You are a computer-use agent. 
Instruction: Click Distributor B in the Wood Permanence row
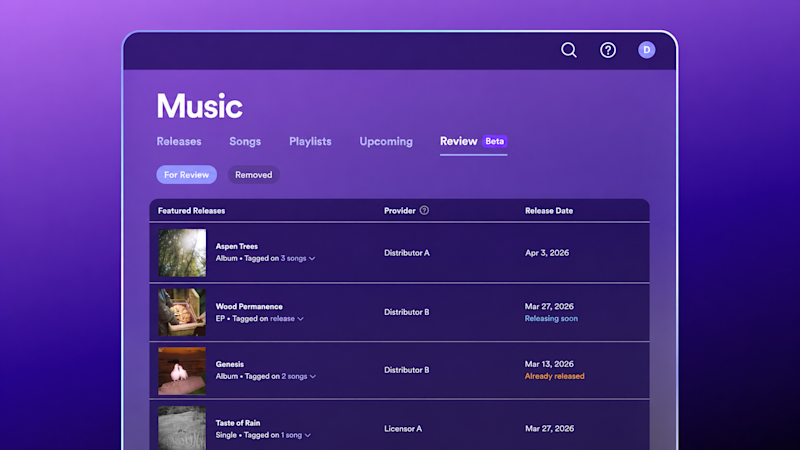[407, 312]
